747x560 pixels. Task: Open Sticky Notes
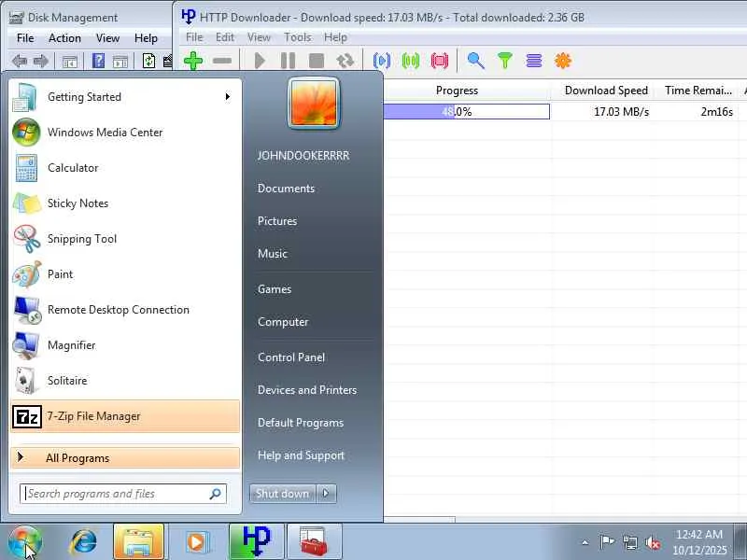125,203
